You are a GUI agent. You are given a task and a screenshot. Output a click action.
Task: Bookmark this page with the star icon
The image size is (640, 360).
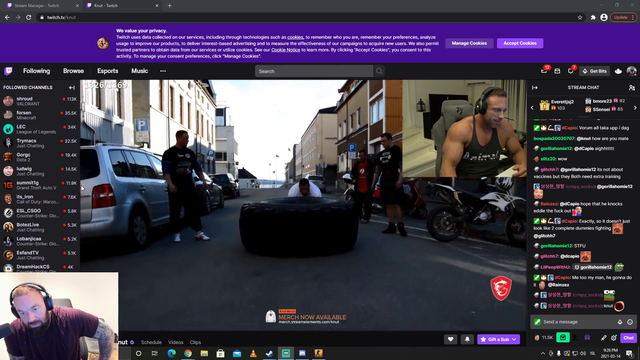tap(580, 18)
